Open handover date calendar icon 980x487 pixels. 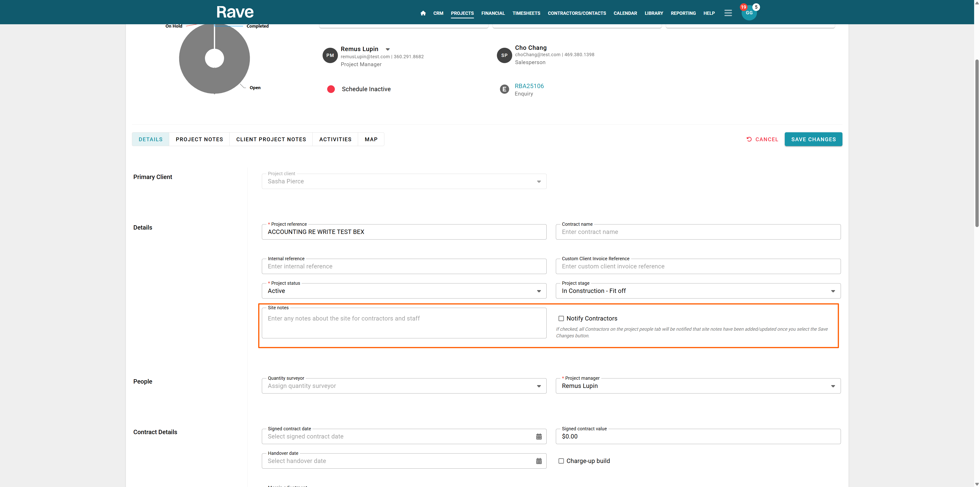(539, 461)
